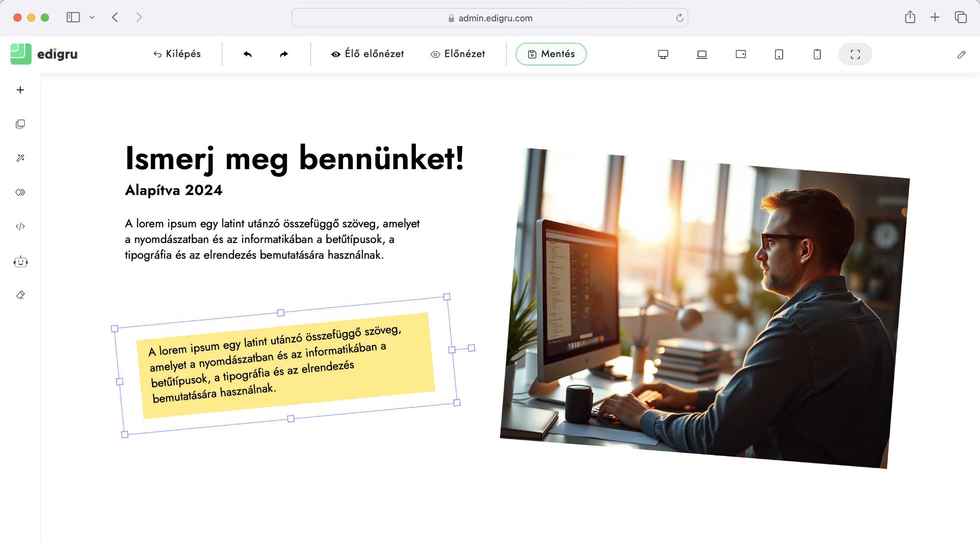
Task: Click the pencil edit icon
Action: point(961,56)
